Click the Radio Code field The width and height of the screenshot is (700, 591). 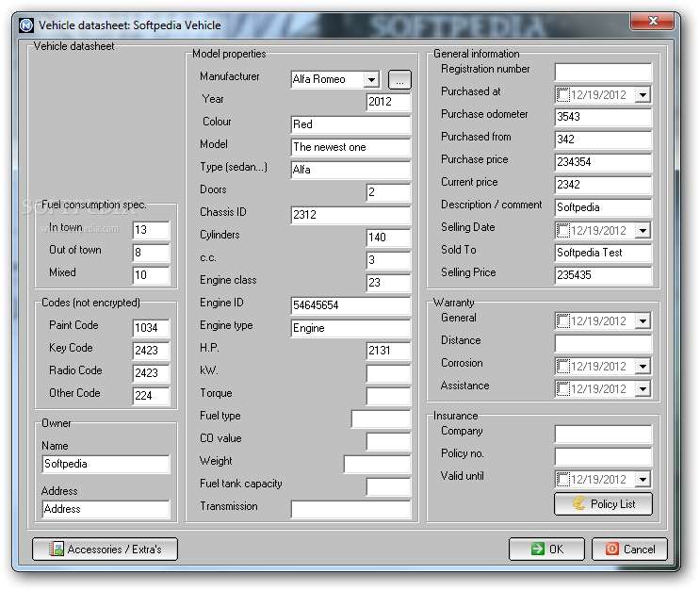(x=151, y=373)
